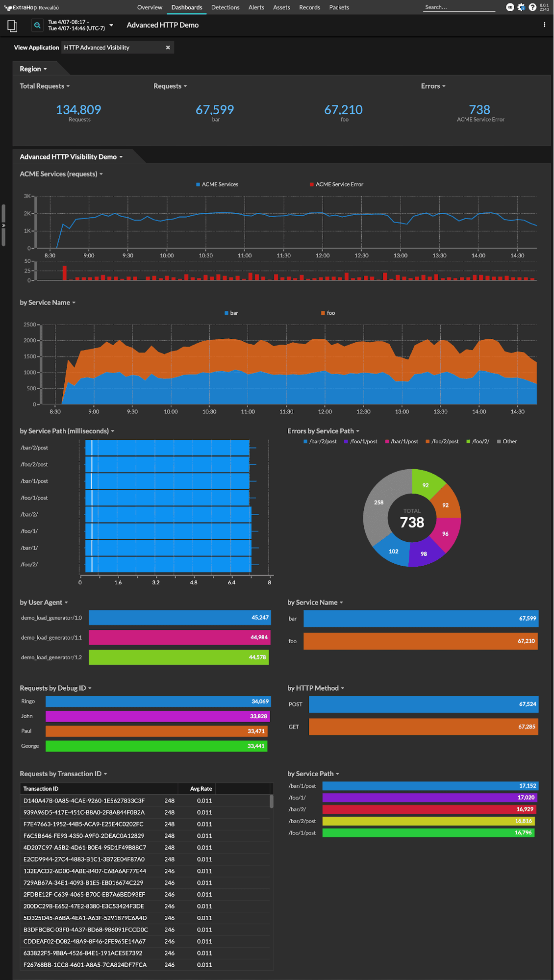Image resolution: width=554 pixels, height=980 pixels.
Task: Select the Dashboards tab
Action: 187,7
